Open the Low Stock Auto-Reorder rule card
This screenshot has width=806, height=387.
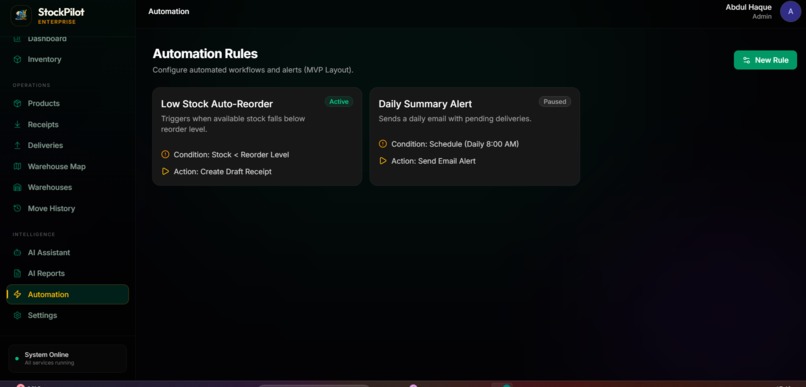257,136
